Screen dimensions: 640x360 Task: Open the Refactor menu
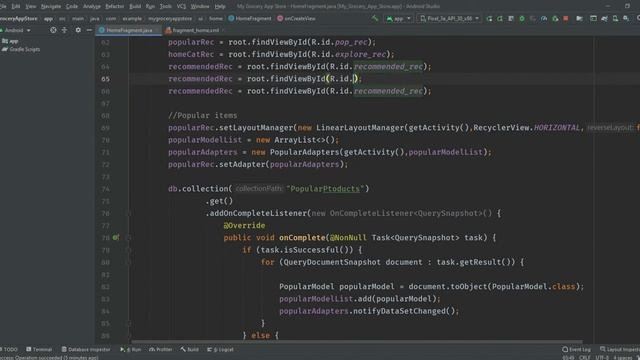pos(115,6)
